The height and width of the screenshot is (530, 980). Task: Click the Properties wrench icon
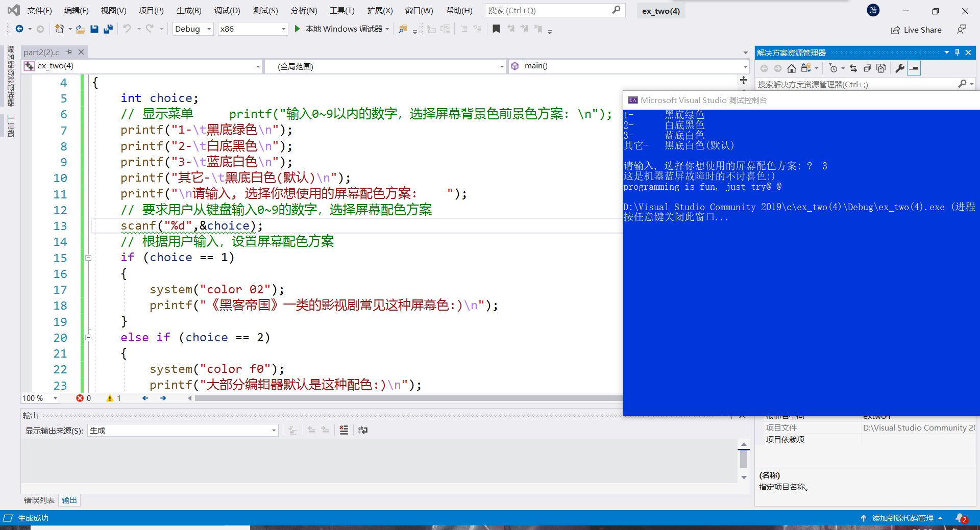tap(900, 68)
